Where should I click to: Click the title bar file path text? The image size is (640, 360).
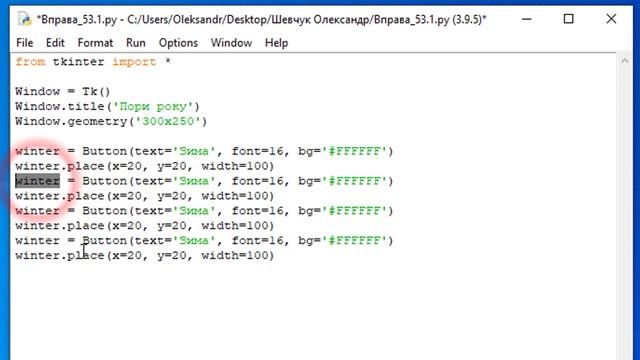(261, 19)
